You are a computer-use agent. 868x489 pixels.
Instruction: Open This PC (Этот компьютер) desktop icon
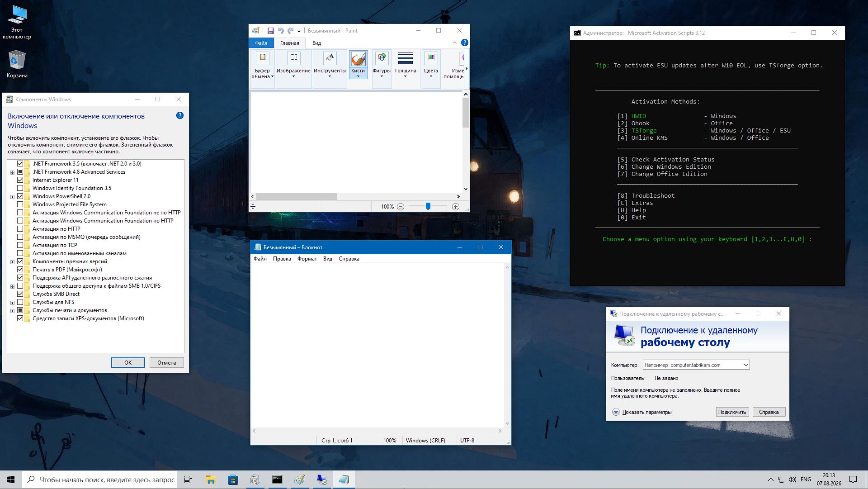[17, 22]
